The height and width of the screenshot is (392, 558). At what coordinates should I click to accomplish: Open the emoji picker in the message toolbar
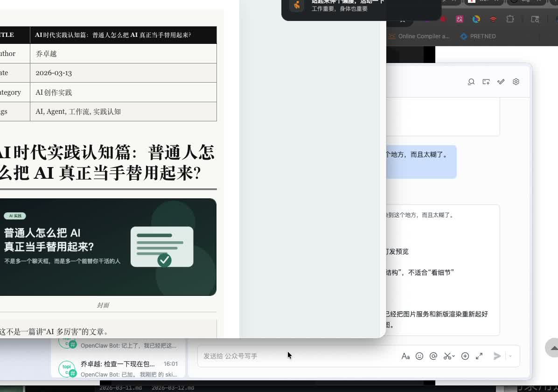coord(419,356)
